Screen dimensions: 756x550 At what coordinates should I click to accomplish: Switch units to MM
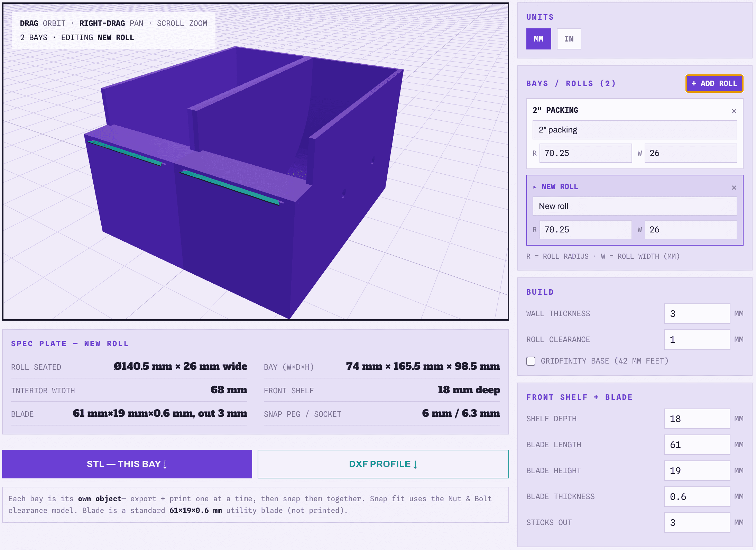point(538,39)
